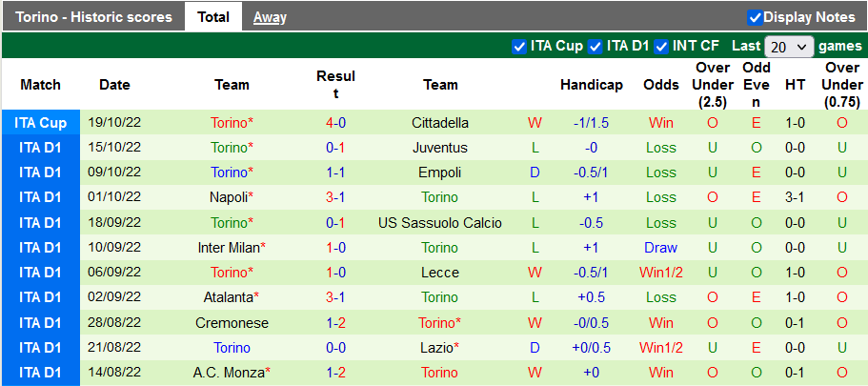
Task: Click the Handicap column header
Action: coord(591,85)
